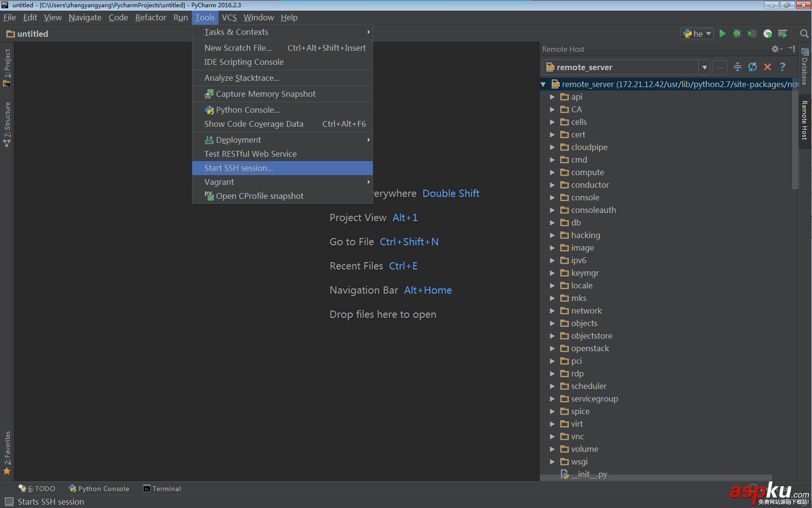This screenshot has height=508, width=812.
Task: Click the red X to remove remote server
Action: pyautogui.click(x=768, y=67)
